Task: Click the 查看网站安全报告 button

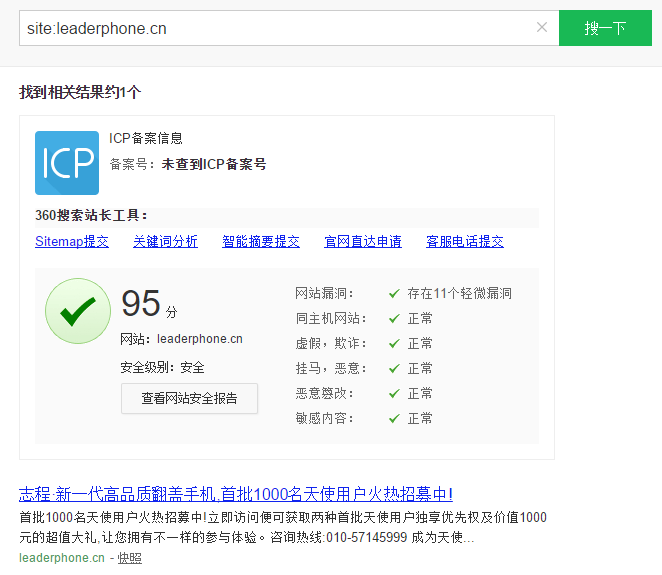Action: point(189,398)
